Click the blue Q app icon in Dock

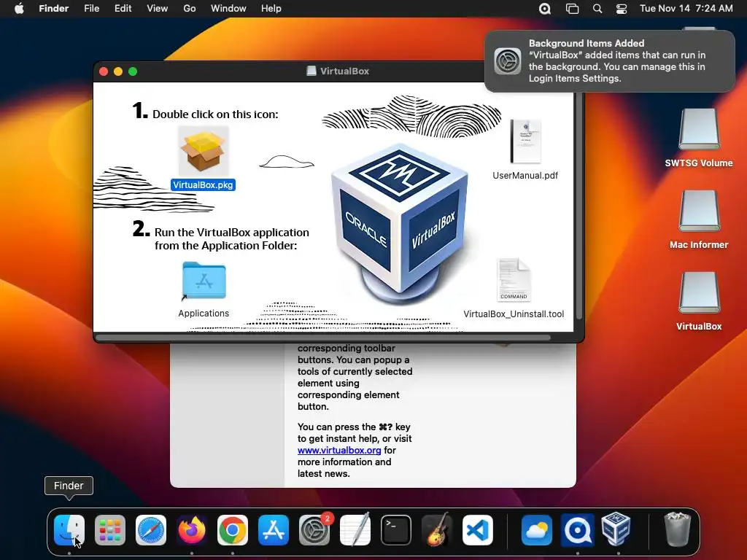578,530
